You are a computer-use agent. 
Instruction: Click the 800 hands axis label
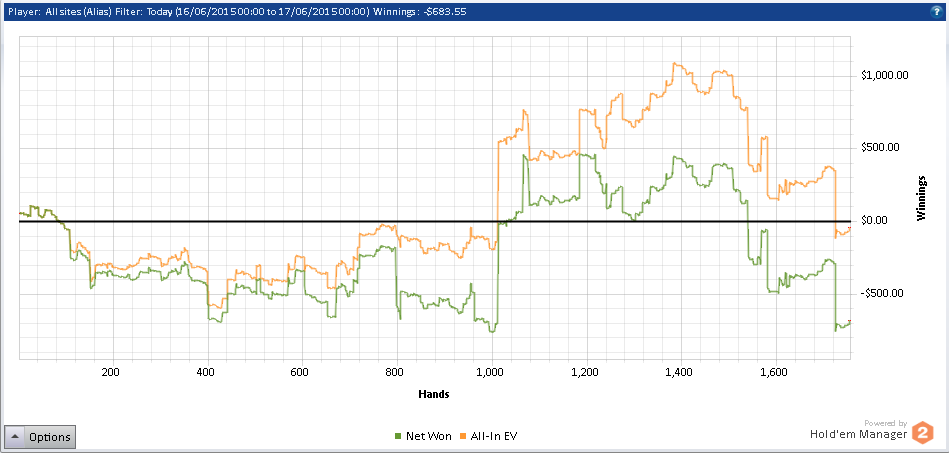click(395, 373)
